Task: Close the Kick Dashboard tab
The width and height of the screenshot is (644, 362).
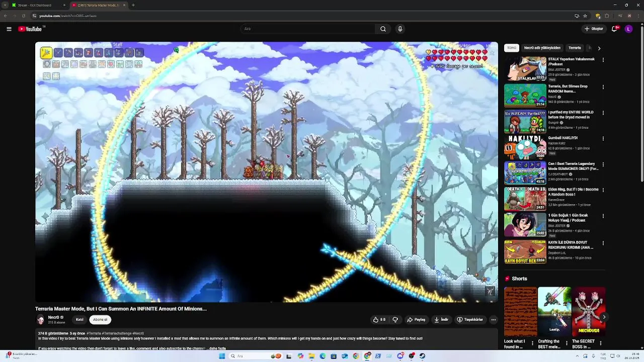Action: (x=64, y=5)
